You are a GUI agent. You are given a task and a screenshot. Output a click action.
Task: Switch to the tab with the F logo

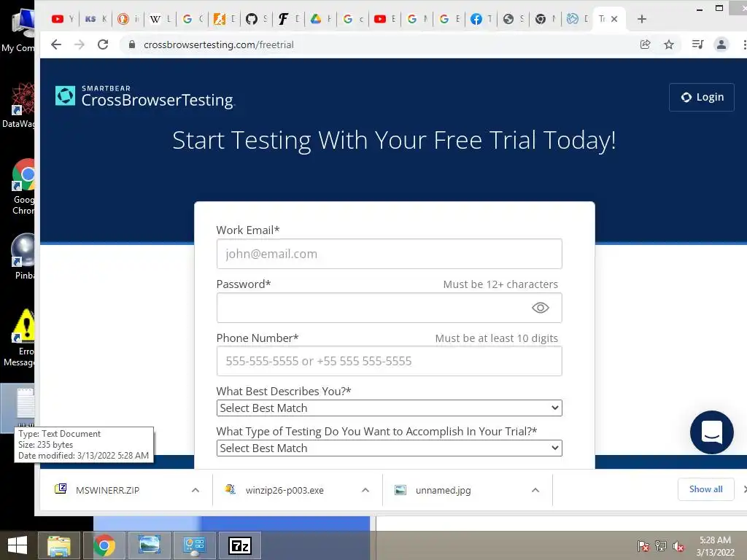pyautogui.click(x=289, y=19)
